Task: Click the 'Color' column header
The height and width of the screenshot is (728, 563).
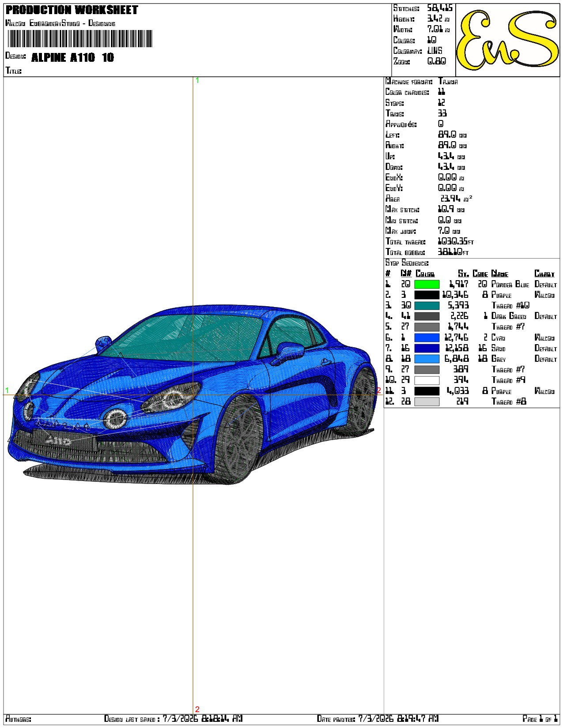Action: tap(425, 274)
